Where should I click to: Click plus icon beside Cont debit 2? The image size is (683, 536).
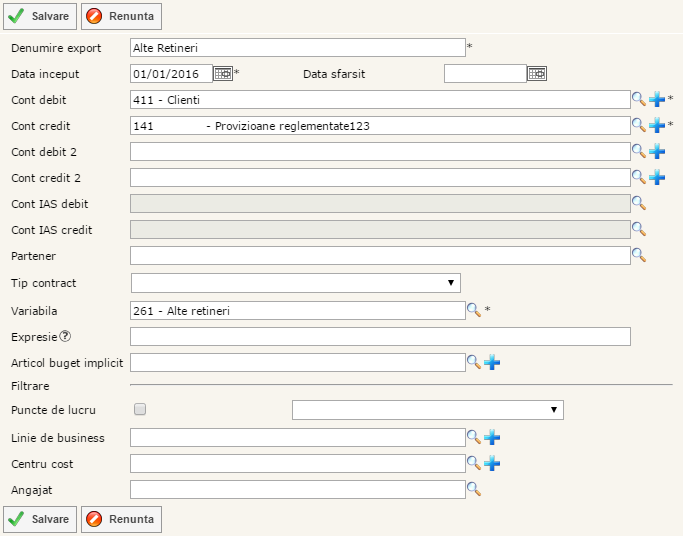657,151
